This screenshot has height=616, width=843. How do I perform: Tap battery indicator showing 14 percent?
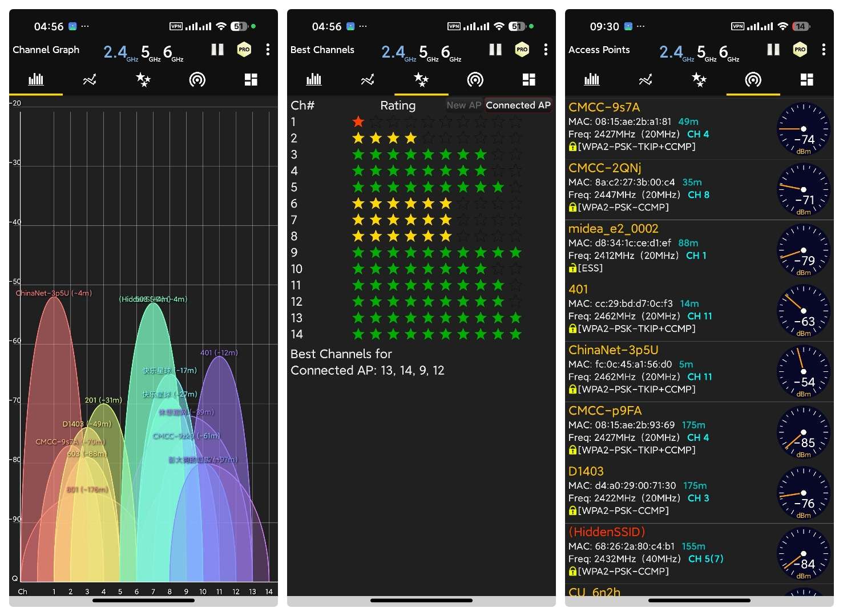(x=801, y=26)
